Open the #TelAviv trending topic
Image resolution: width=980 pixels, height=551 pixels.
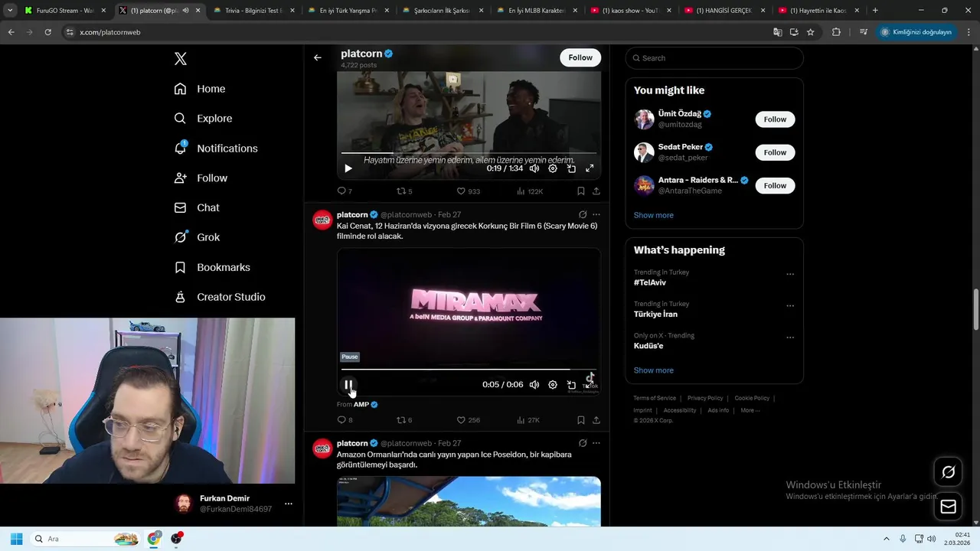tap(650, 282)
